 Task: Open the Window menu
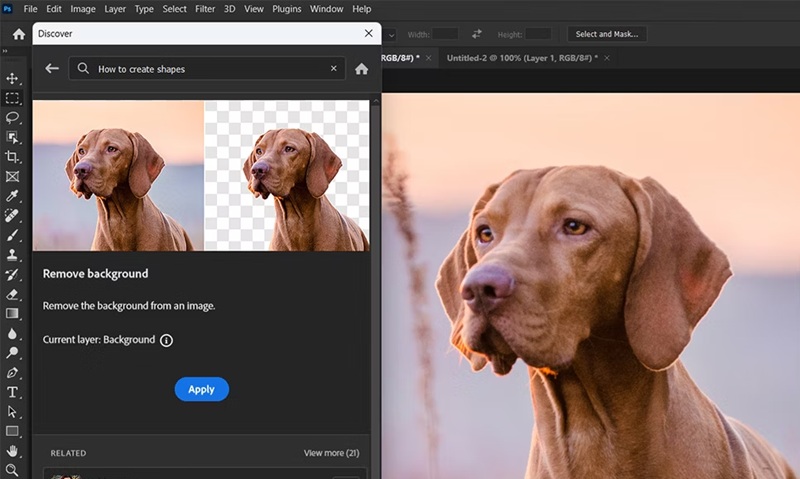(327, 9)
